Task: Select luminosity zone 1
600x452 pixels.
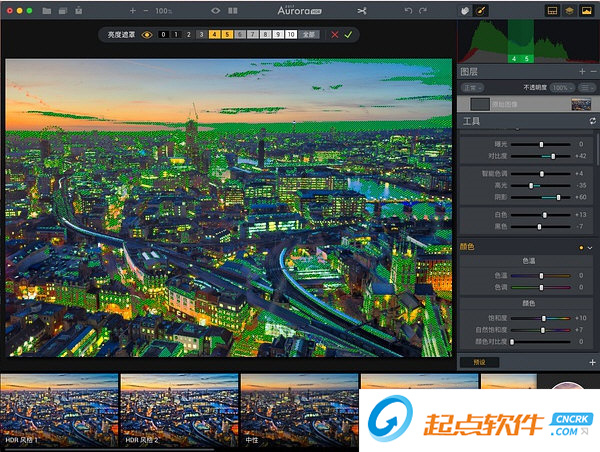Action: [176, 34]
